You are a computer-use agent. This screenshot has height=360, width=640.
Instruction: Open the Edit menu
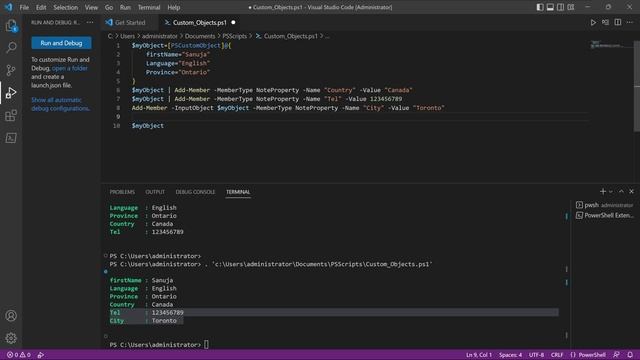tap(41, 7)
